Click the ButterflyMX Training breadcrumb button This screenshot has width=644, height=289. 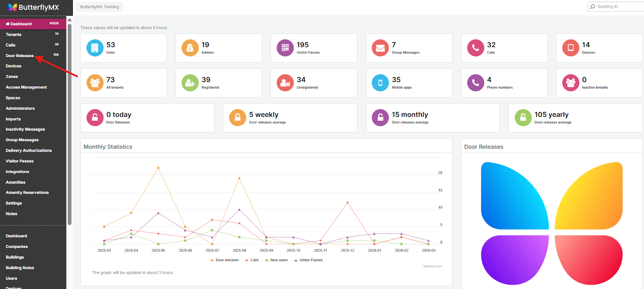pos(99,7)
